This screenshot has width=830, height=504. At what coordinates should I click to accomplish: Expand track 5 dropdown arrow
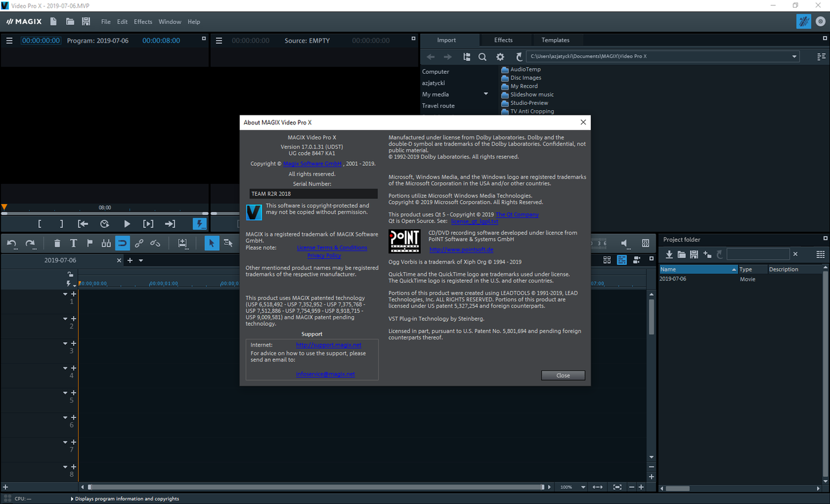(65, 393)
